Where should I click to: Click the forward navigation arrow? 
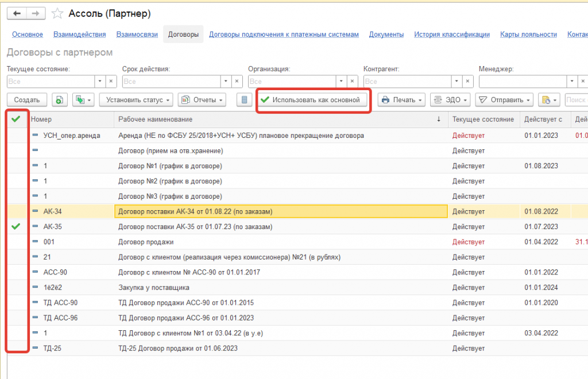pyautogui.click(x=36, y=14)
